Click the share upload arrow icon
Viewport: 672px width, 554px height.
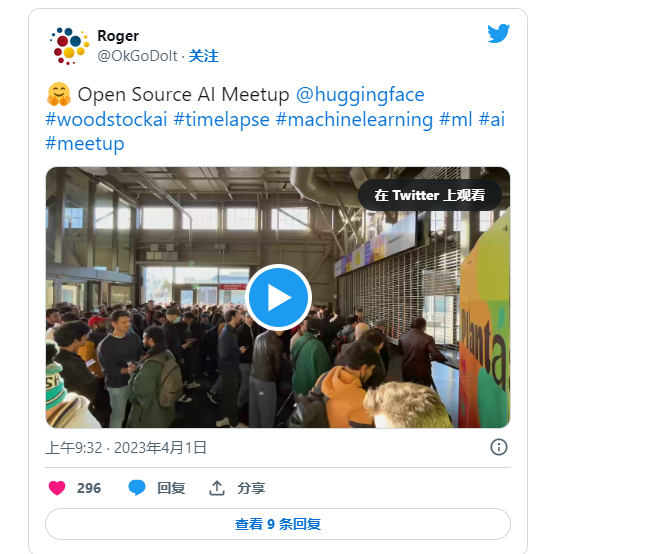pos(217,488)
